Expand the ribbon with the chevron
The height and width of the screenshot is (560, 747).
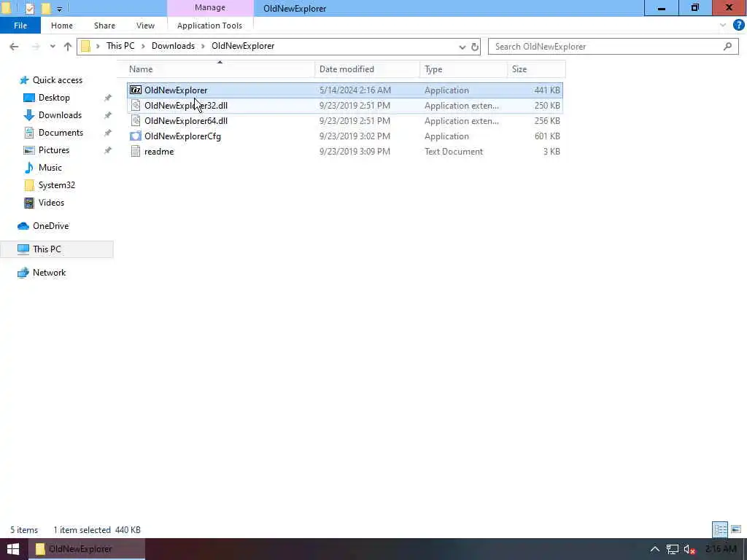[723, 26]
